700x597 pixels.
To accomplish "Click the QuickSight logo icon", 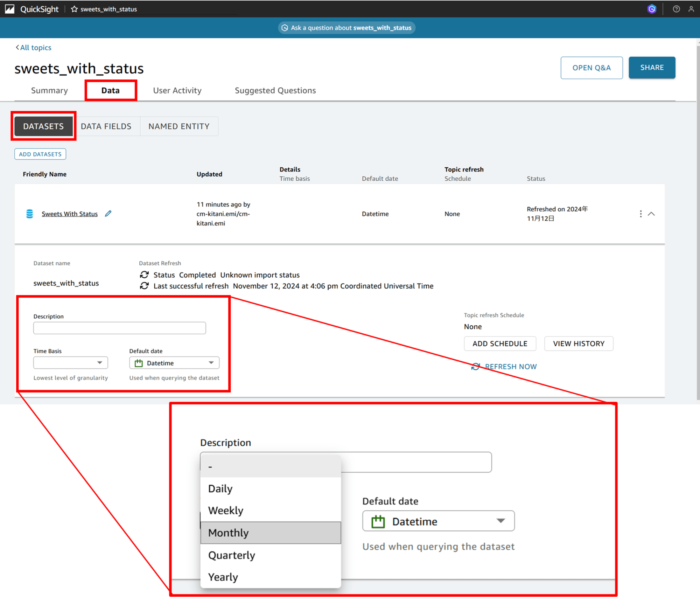I will pyautogui.click(x=9, y=9).
